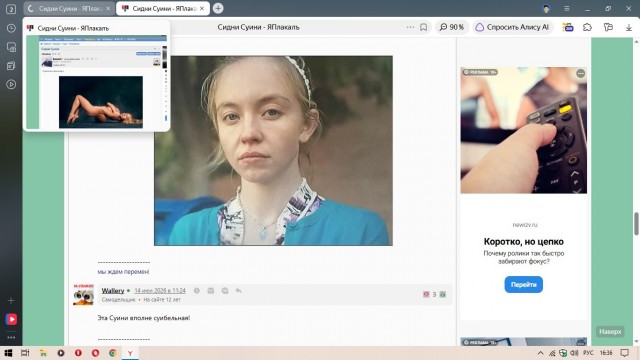640x360 pixels.
Task: Open Chrome from the taskbar
Action: (x=113, y=353)
